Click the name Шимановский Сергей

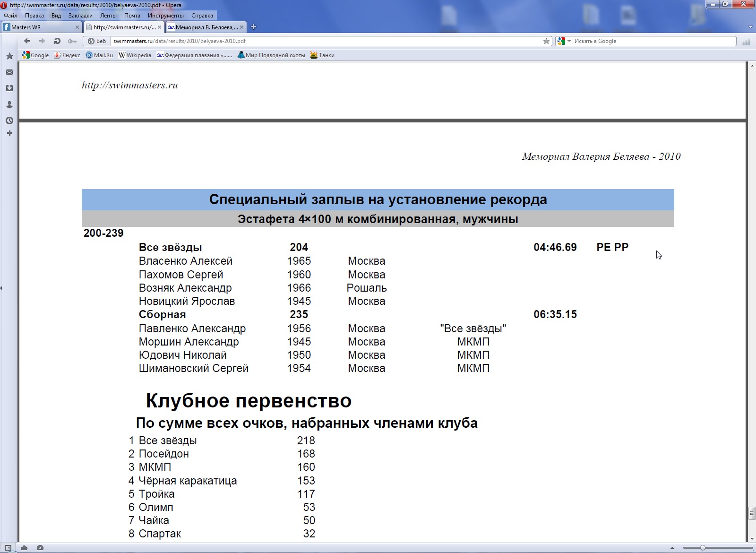(194, 368)
